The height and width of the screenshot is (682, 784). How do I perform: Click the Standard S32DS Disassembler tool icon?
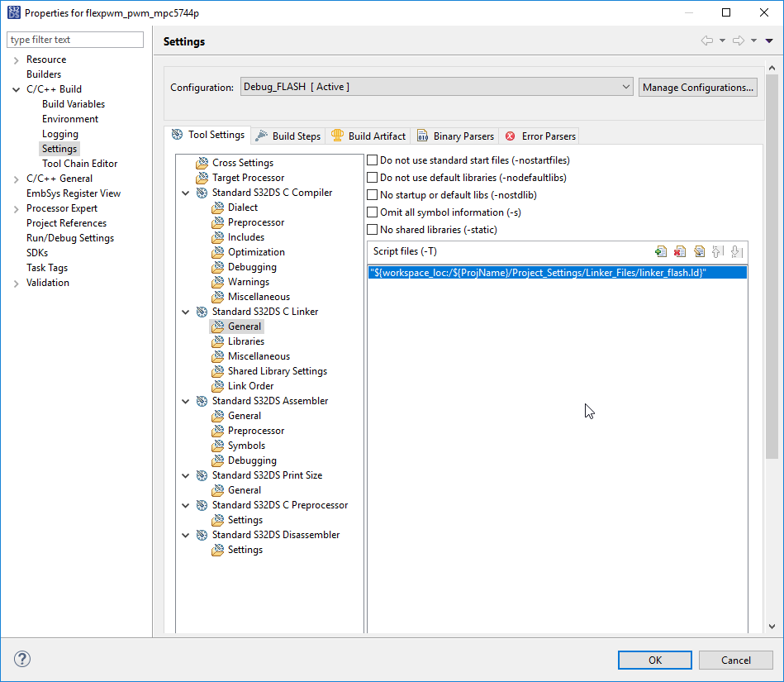(x=202, y=535)
